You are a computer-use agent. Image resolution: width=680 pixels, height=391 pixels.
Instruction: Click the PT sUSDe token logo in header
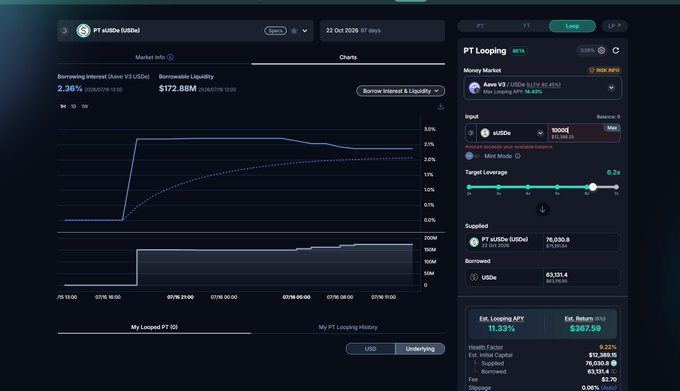pyautogui.click(x=83, y=31)
